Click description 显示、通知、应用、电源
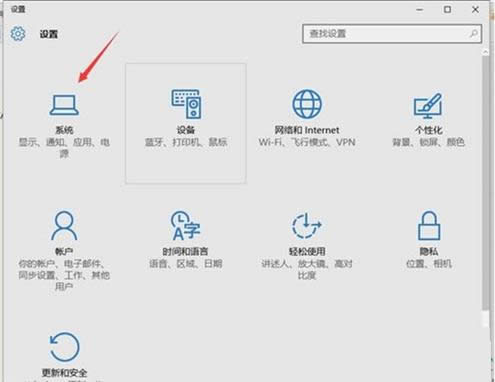 click(x=64, y=148)
